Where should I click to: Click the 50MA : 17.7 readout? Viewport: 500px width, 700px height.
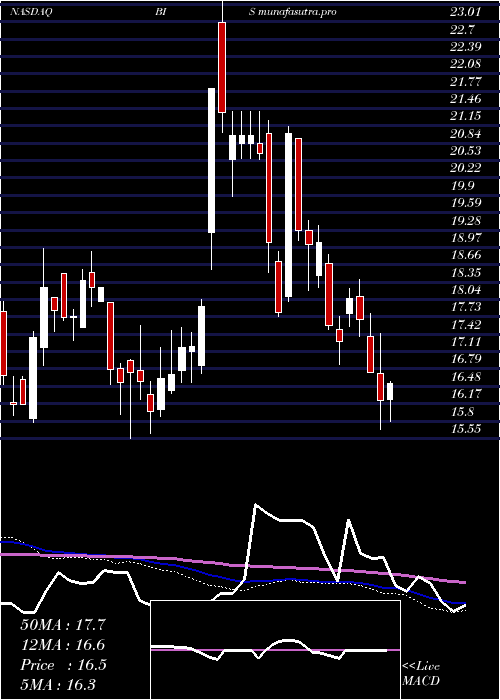coord(63,625)
